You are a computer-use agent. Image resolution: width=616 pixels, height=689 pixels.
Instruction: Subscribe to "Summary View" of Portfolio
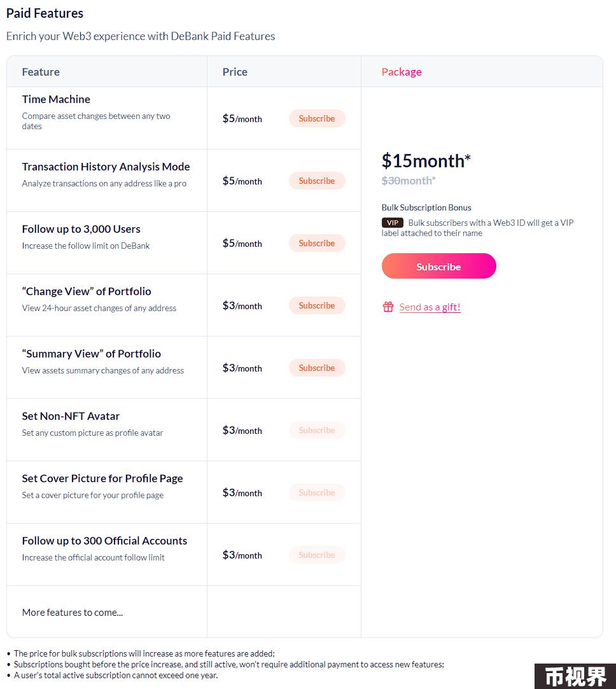[317, 368]
